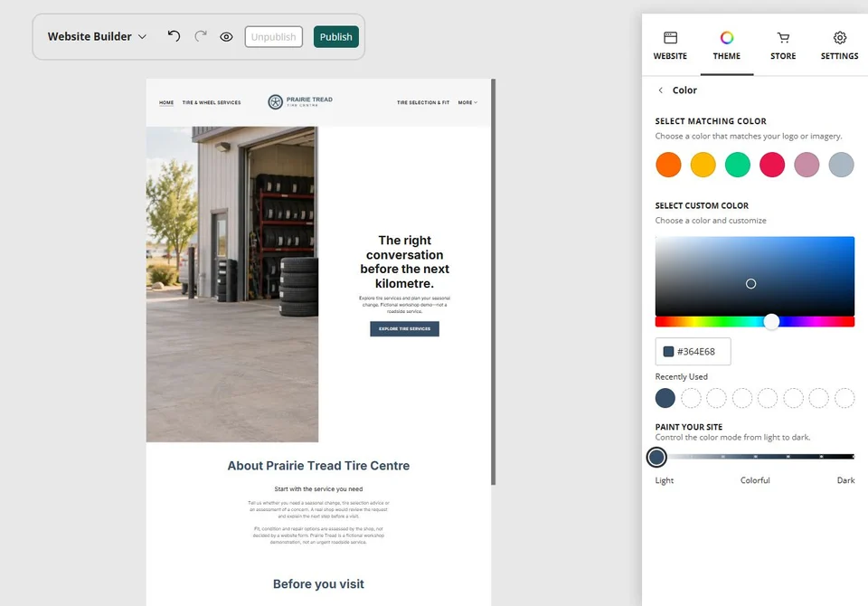
Task: Select the 'About Prairie Tread Tire Centre' heading
Action: (x=318, y=466)
